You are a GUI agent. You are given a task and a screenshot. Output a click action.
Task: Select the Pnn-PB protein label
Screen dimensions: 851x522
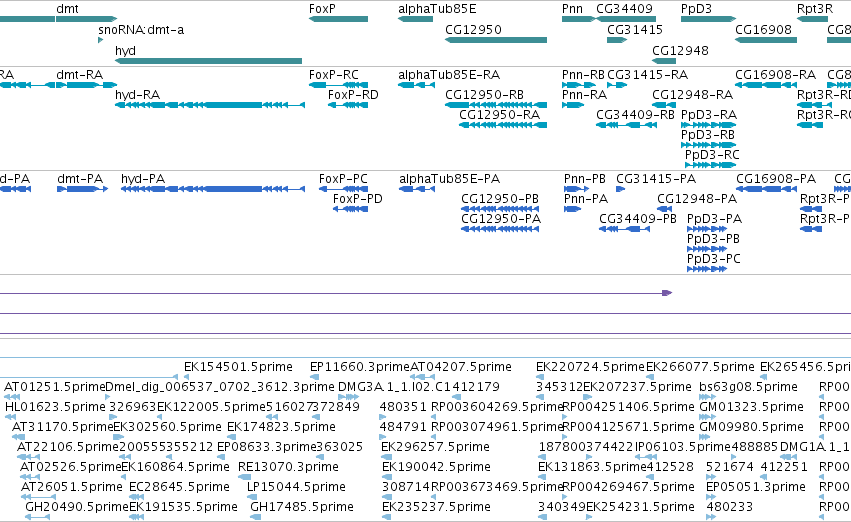point(585,179)
